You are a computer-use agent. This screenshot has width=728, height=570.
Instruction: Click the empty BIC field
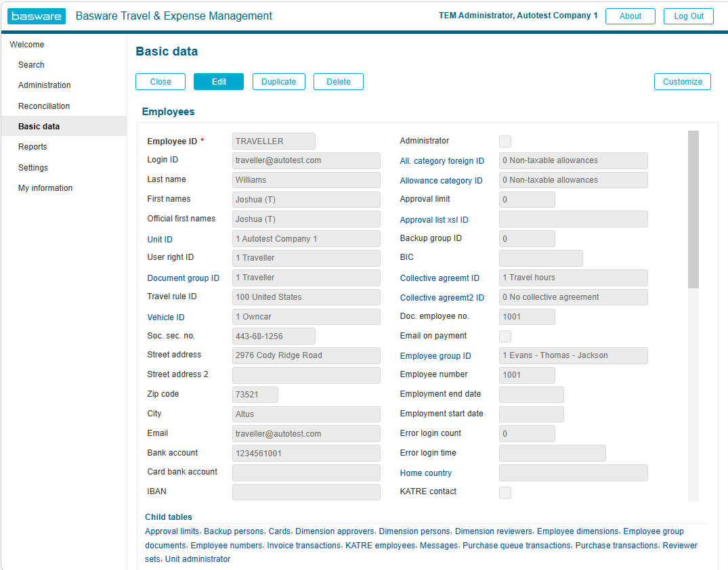coord(541,258)
